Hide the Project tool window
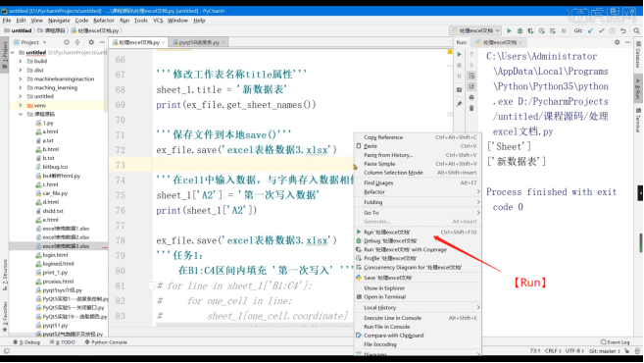The image size is (644, 363). (x=102, y=42)
